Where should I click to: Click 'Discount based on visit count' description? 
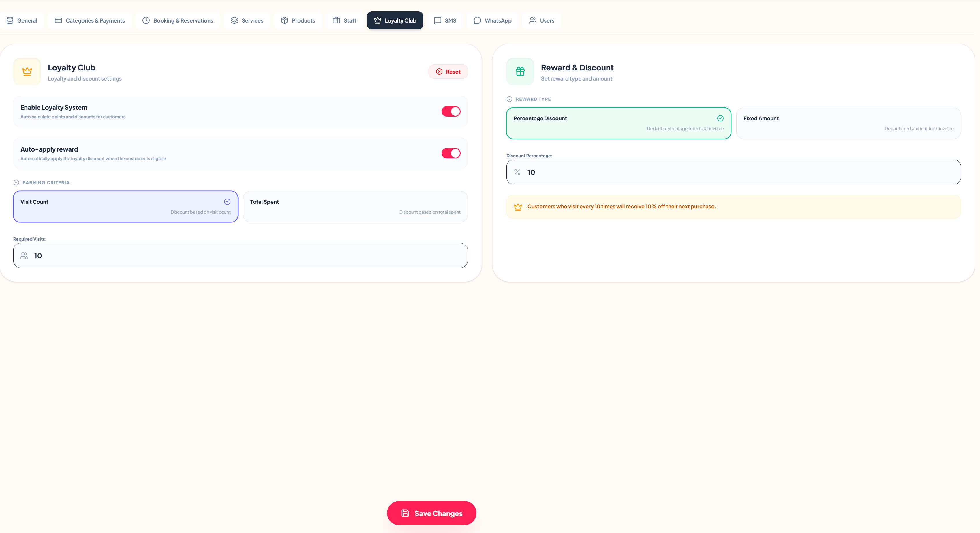(x=200, y=212)
